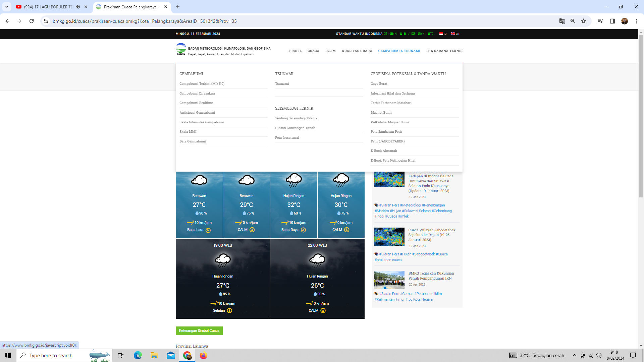Open the Terbit Terbenam Matahari link
Image resolution: width=644 pixels, height=362 pixels.
(391, 103)
